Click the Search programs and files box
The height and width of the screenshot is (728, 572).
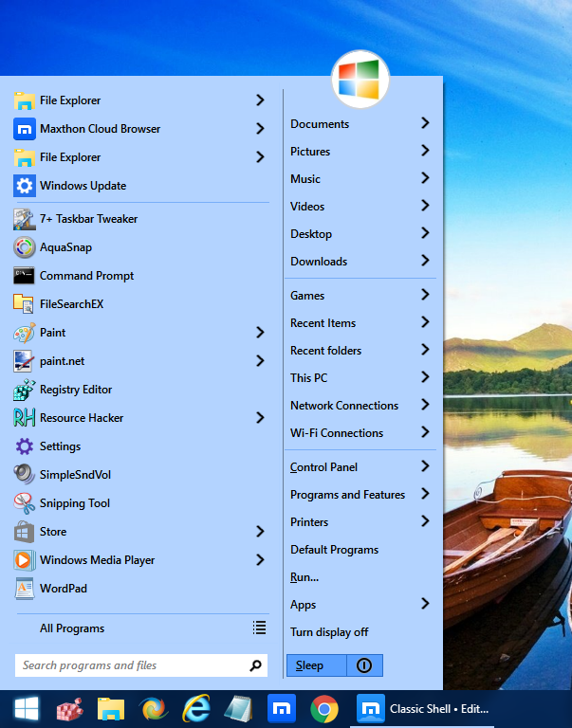(141, 665)
